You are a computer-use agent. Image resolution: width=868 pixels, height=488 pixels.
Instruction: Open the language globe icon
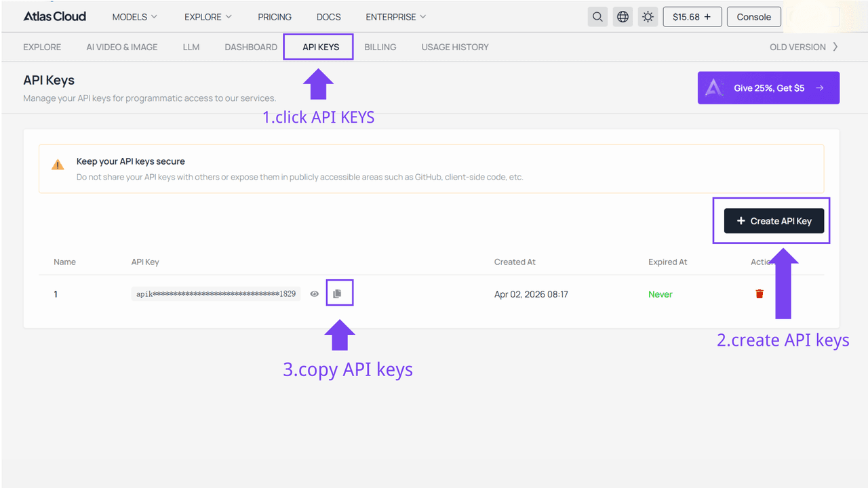coord(623,17)
